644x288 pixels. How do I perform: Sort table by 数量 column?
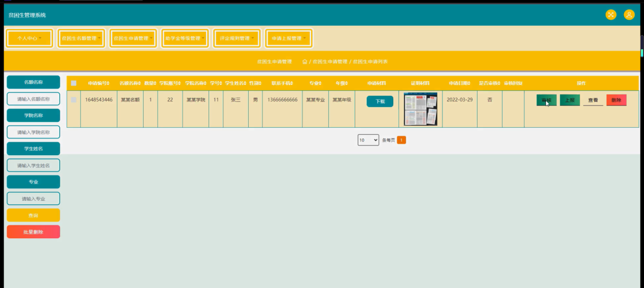(x=150, y=83)
